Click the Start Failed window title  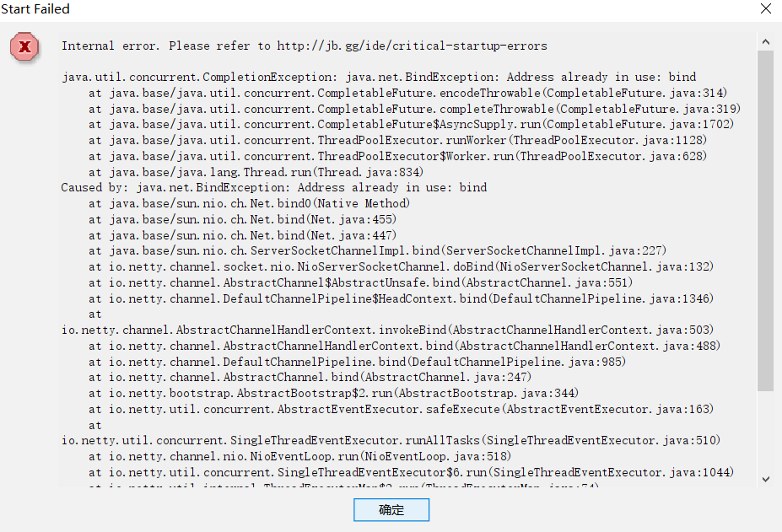(35, 9)
